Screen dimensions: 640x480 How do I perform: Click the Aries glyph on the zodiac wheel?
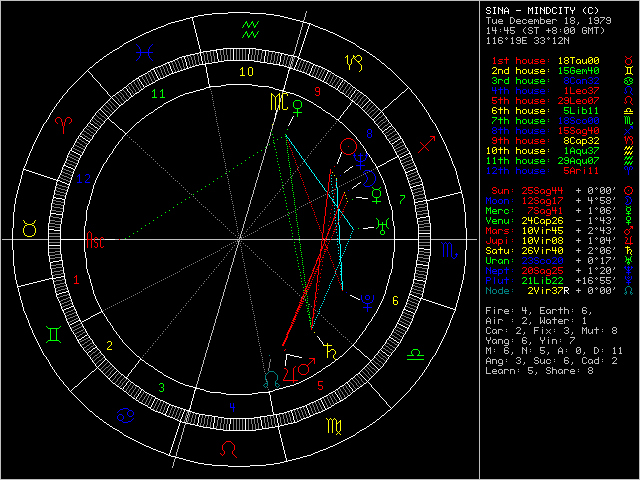pos(64,122)
